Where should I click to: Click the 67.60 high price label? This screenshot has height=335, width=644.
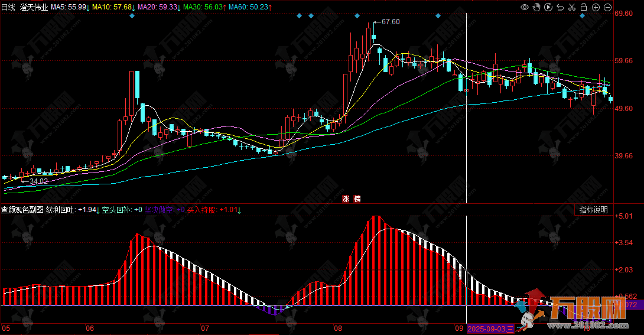(390, 22)
